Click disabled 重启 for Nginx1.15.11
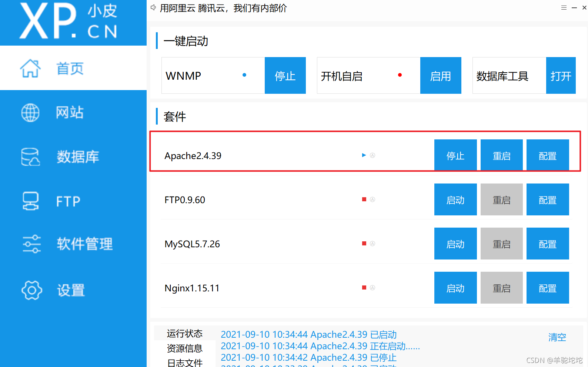 click(x=502, y=288)
